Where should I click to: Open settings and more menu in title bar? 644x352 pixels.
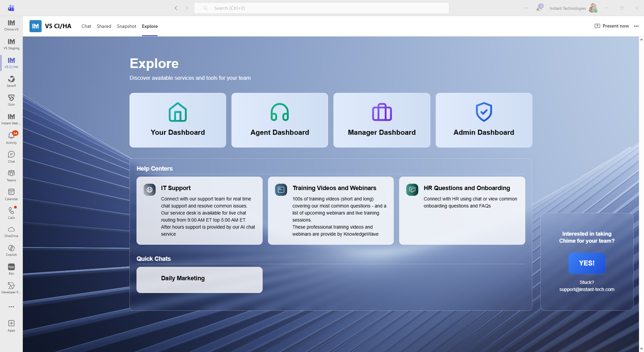[526, 8]
